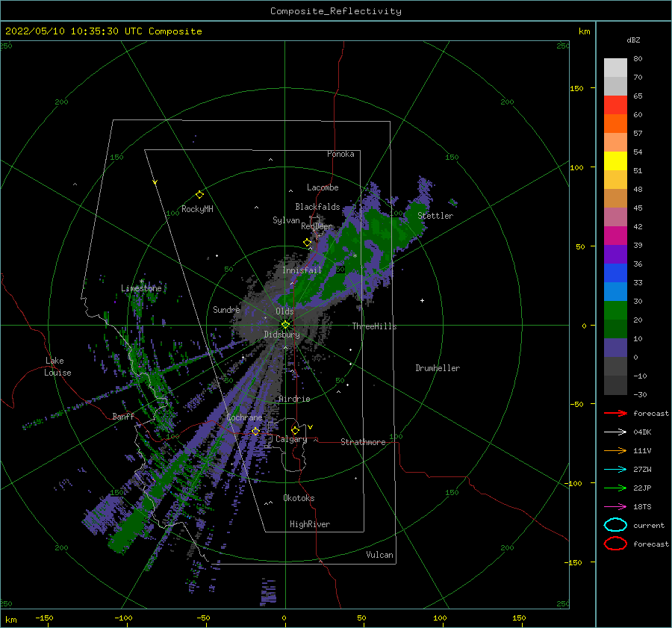672x628 pixels.
Task: Click the orange 111V arrow in legend
Action: tap(615, 450)
